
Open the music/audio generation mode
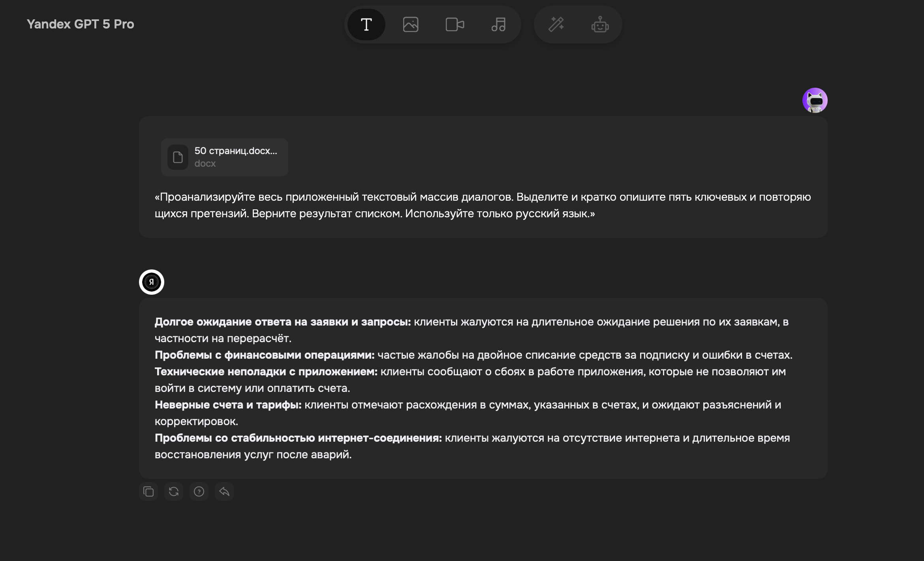(498, 24)
